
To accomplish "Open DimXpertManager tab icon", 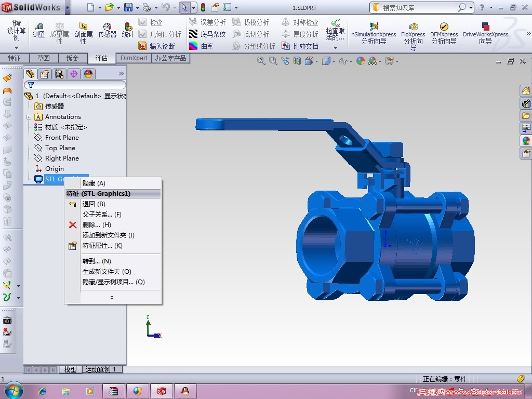I will (x=74, y=74).
